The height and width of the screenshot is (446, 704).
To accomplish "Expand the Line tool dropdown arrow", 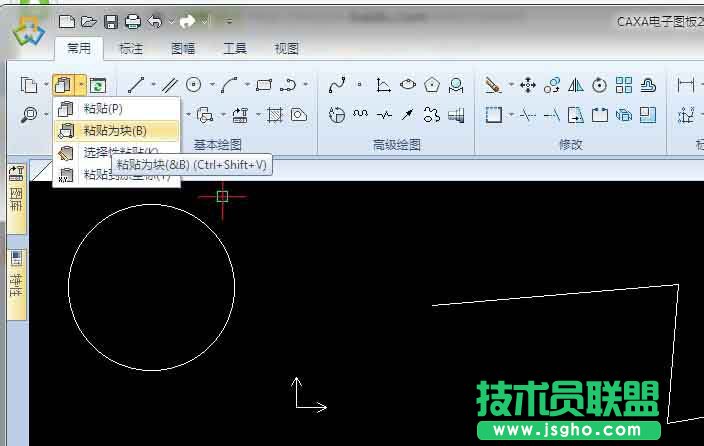I will pyautogui.click(x=153, y=84).
